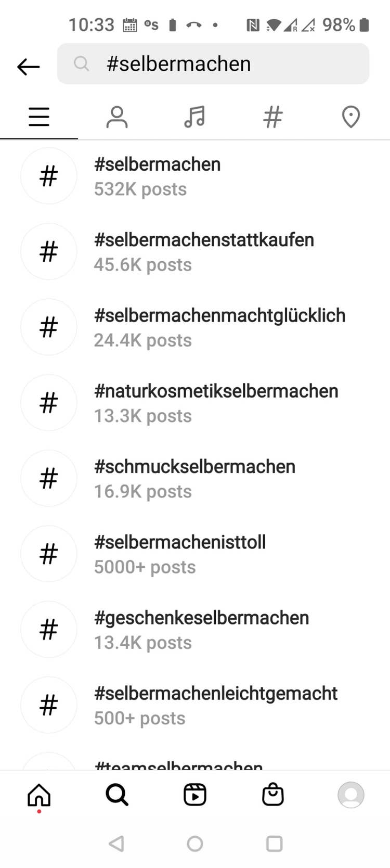Viewport: 390px width, 868px height.
Task: Choose #selbermachenleichtgemacht hashtag result
Action: (215, 705)
